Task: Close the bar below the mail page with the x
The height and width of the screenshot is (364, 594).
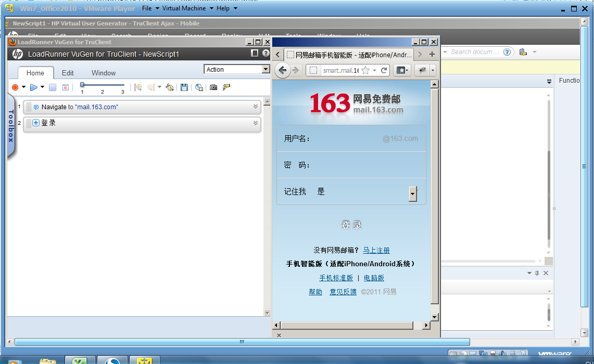Action: coord(279,335)
